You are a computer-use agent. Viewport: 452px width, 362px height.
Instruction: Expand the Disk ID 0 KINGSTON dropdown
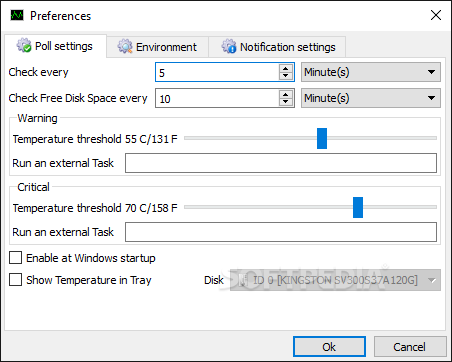click(x=335, y=280)
